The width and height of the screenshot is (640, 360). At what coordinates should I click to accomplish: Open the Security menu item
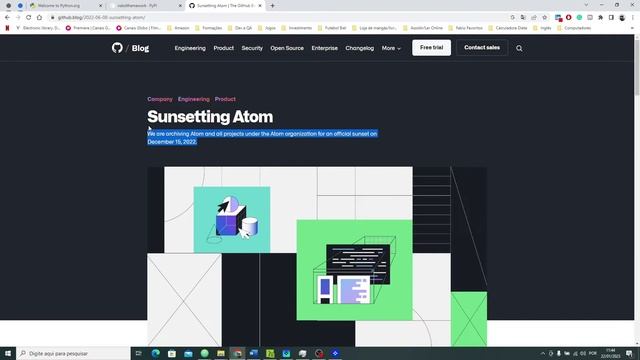point(252,48)
